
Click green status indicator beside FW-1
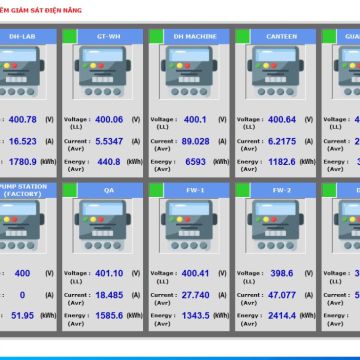pyautogui.click(x=156, y=190)
